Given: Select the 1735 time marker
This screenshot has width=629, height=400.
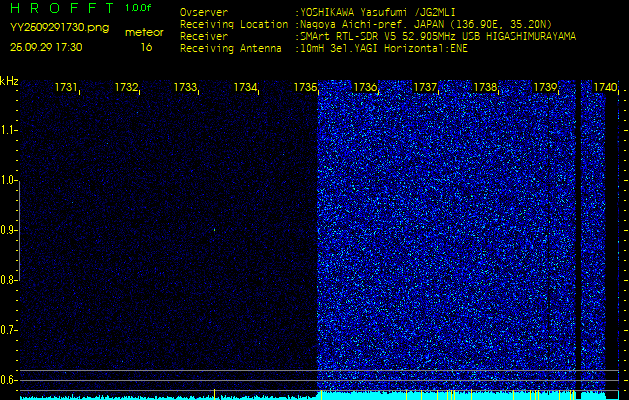Looking at the screenshot, I should 305,87.
